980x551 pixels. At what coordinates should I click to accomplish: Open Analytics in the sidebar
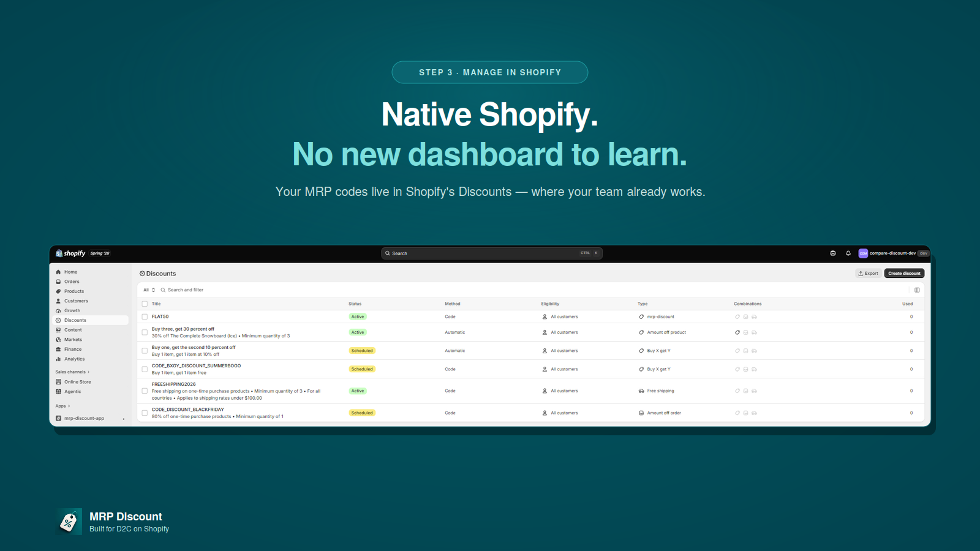[x=75, y=359]
